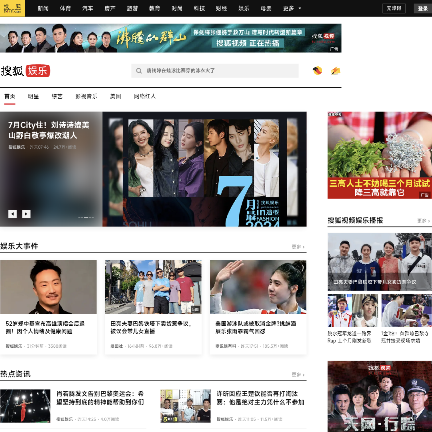Click the 热点资讯 section heading

[15, 374]
